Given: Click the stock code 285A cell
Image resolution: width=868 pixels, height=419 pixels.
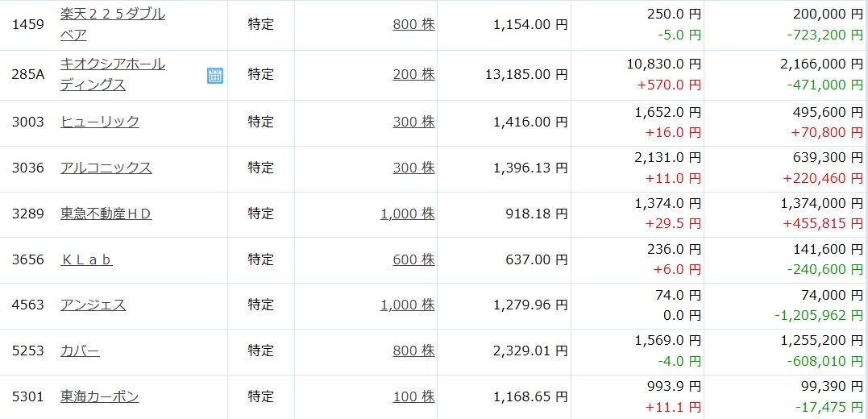Looking at the screenshot, I should 27,74.
